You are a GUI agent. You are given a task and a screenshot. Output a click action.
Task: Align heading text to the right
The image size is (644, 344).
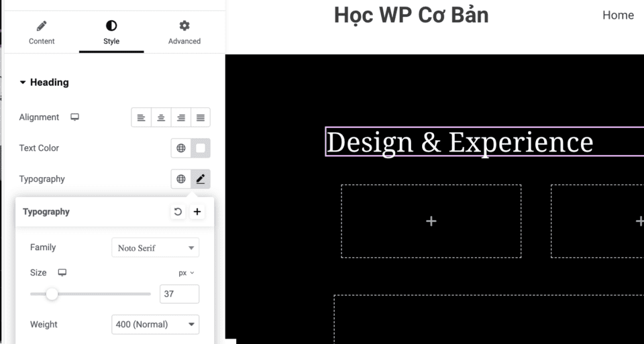181,117
